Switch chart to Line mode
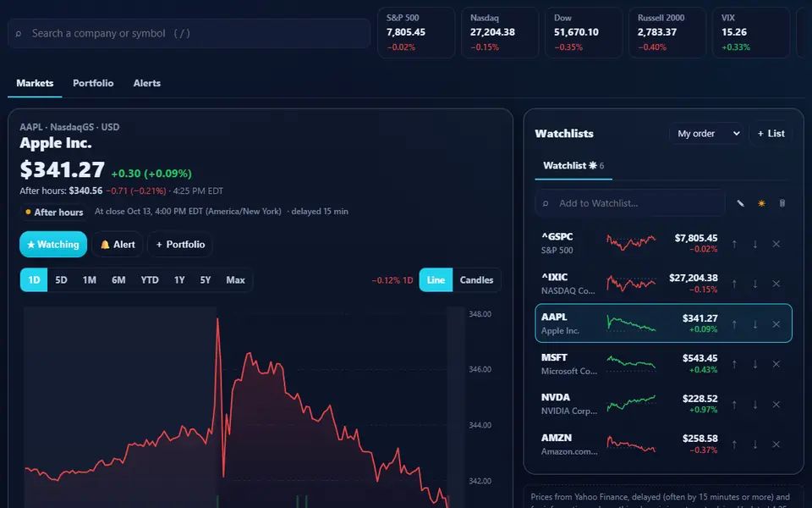The height and width of the screenshot is (508, 812). (436, 280)
